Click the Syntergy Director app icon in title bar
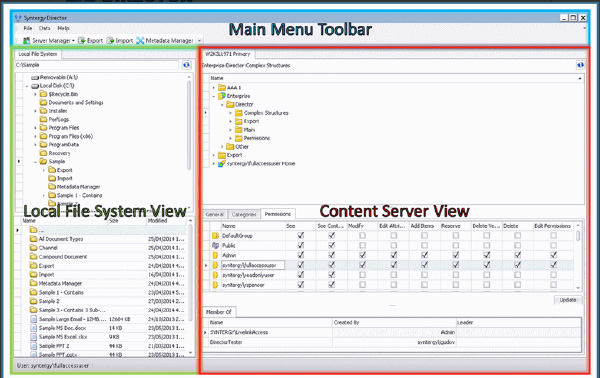The width and height of the screenshot is (600, 378). [18, 18]
